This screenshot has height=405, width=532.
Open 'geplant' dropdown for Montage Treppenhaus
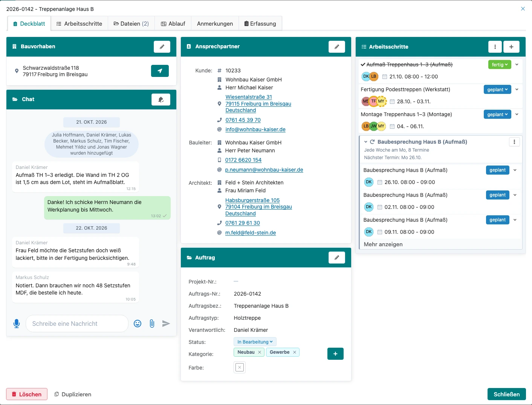[497, 115]
